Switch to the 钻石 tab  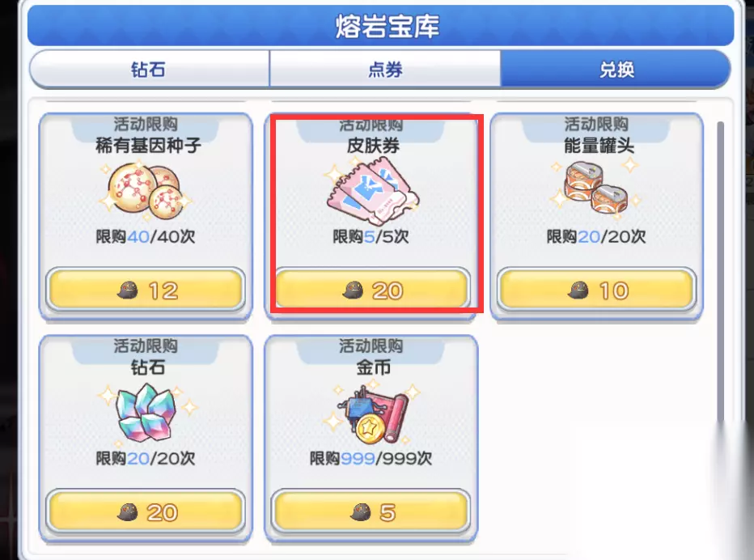tap(149, 70)
